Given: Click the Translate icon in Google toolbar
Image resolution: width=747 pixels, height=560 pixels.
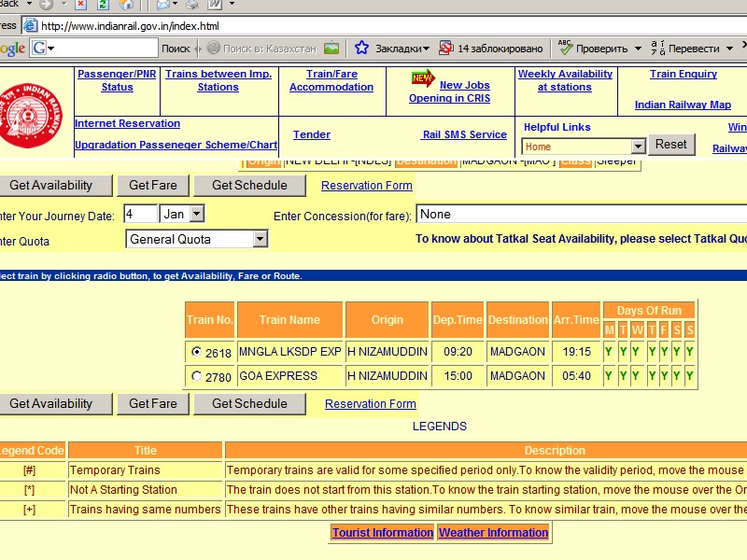Looking at the screenshot, I should click(x=657, y=48).
